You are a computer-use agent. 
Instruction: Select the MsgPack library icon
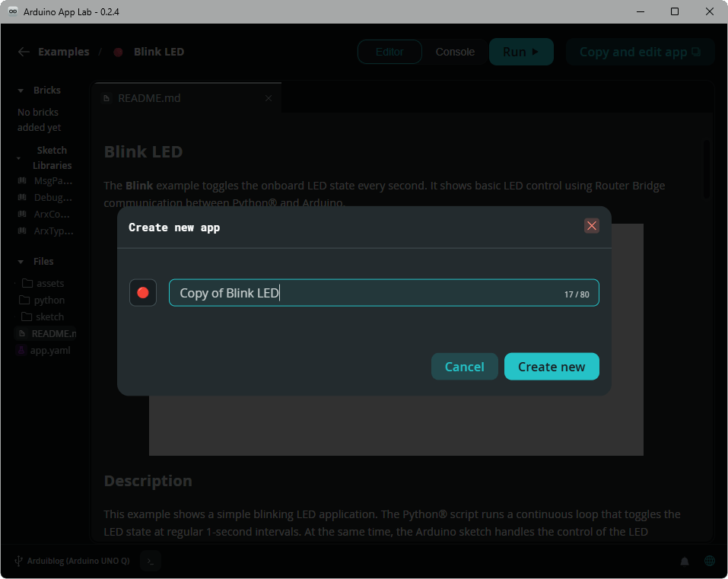(x=22, y=181)
